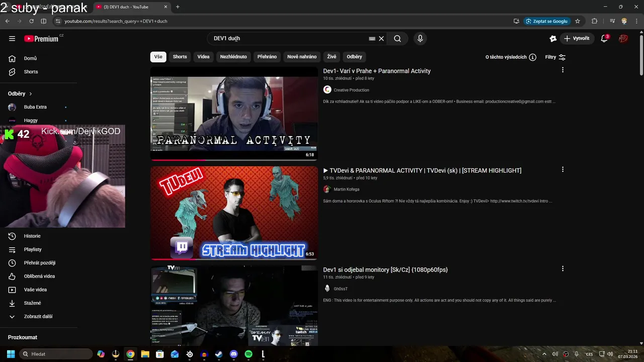Open the Chrome three-dot menu
The image size is (644, 362).
(636, 21)
